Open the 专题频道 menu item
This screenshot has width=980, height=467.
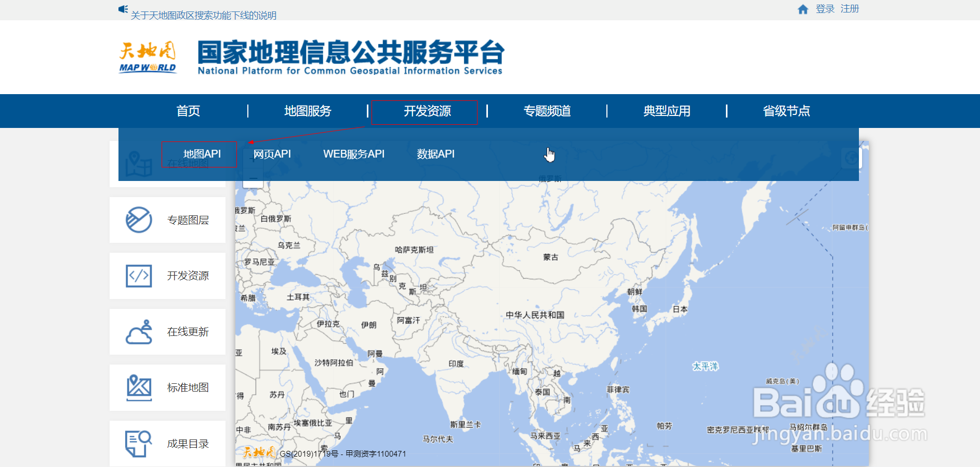pyautogui.click(x=547, y=111)
